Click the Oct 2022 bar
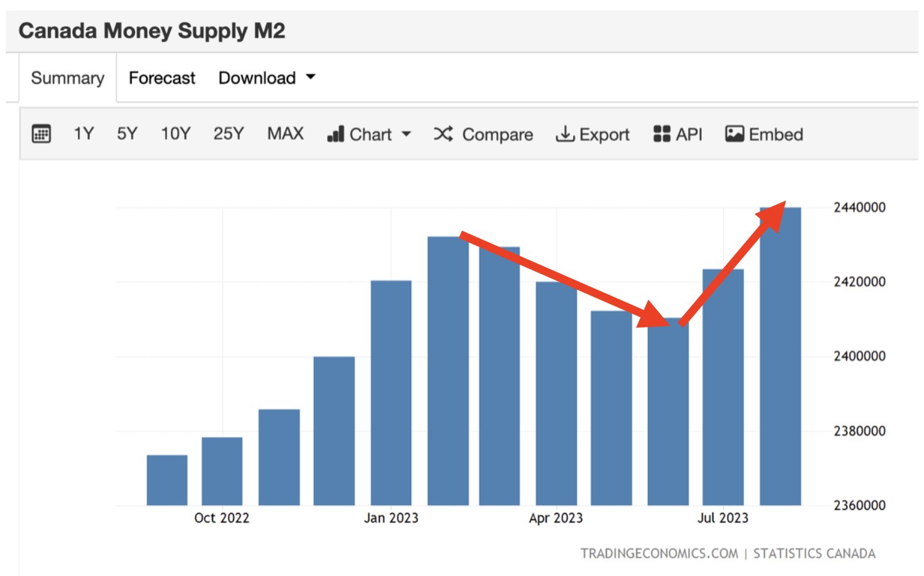Image resolution: width=924 pixels, height=576 pixels. [222, 471]
